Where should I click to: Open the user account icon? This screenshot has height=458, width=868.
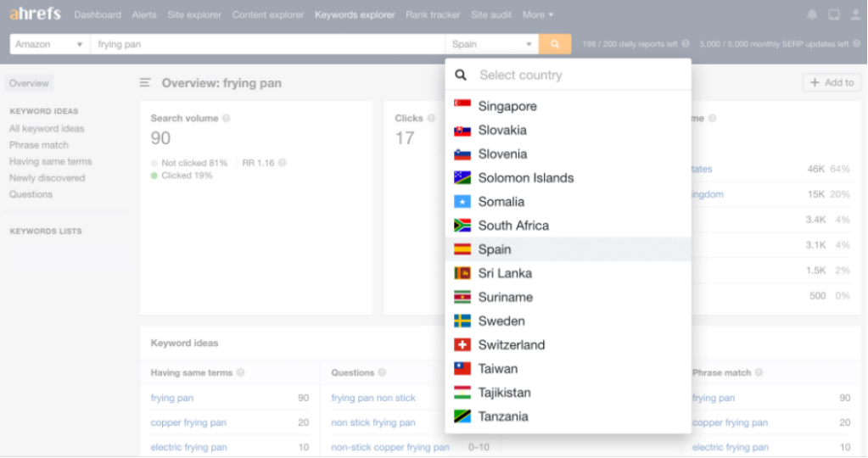pyautogui.click(x=855, y=15)
